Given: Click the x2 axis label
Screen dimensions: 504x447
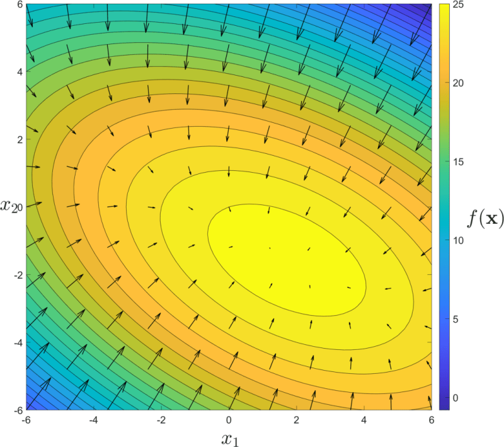Looking at the screenshot, I should 8,206.
